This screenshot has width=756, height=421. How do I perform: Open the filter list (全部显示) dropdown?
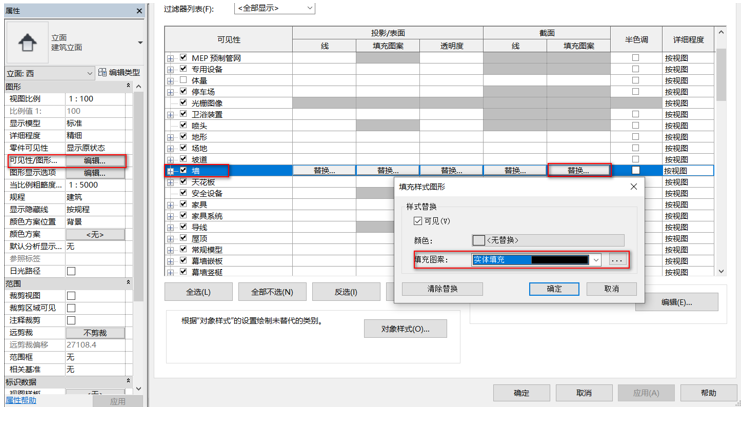tap(275, 8)
